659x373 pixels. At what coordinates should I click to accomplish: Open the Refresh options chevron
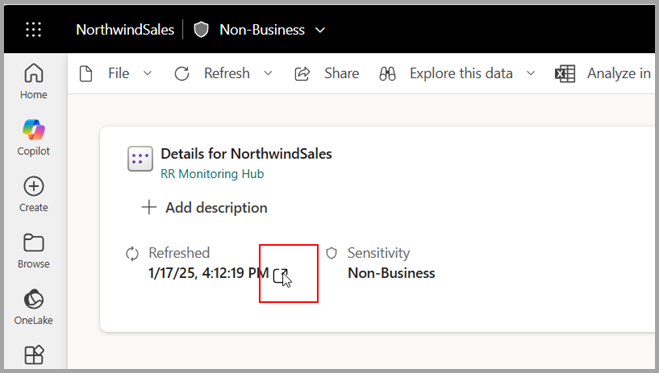click(268, 74)
